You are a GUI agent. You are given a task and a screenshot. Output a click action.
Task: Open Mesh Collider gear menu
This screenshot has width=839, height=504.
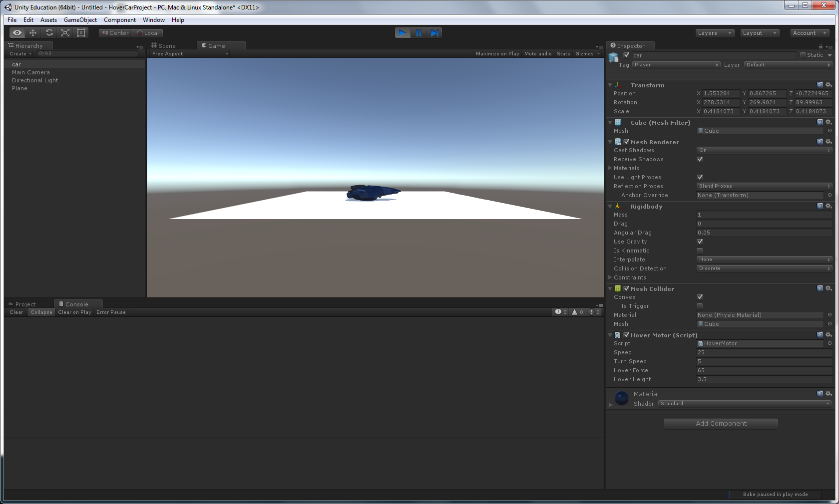pos(829,288)
